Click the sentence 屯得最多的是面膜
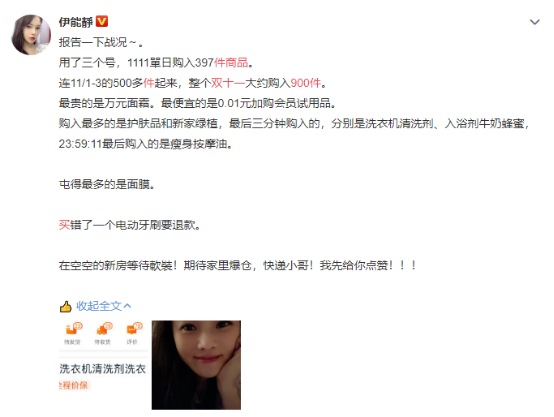 pos(107,184)
